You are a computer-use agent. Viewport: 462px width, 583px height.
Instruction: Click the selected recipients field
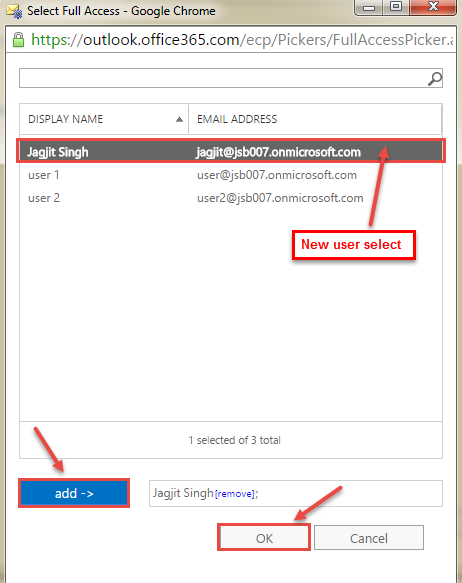(296, 493)
